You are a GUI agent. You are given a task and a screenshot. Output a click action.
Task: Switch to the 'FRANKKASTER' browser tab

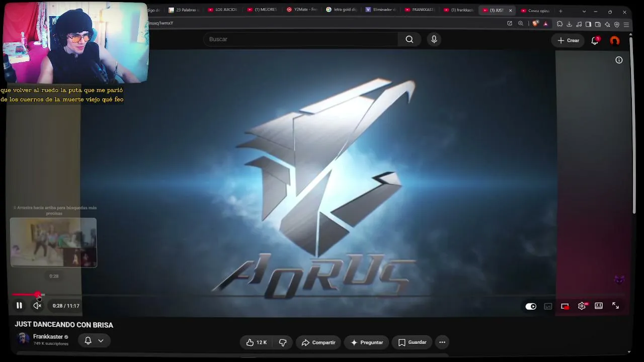[x=420, y=10]
